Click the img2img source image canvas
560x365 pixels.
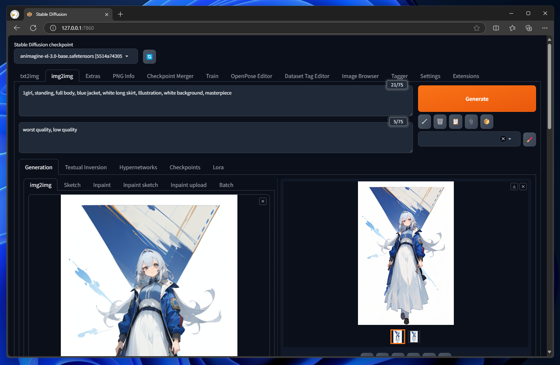(x=149, y=275)
